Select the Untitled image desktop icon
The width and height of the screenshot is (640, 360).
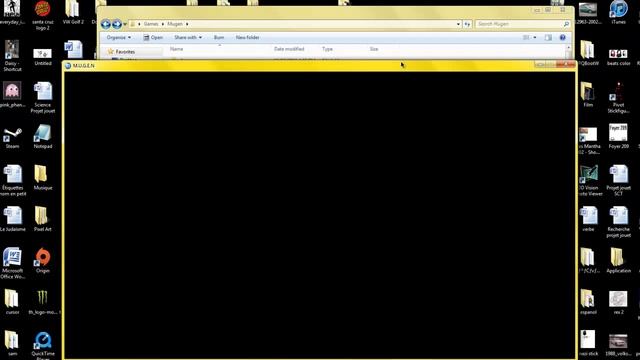click(x=42, y=57)
